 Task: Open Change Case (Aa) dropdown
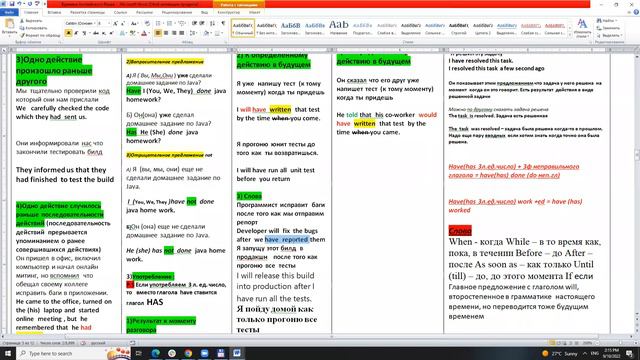[134, 24]
